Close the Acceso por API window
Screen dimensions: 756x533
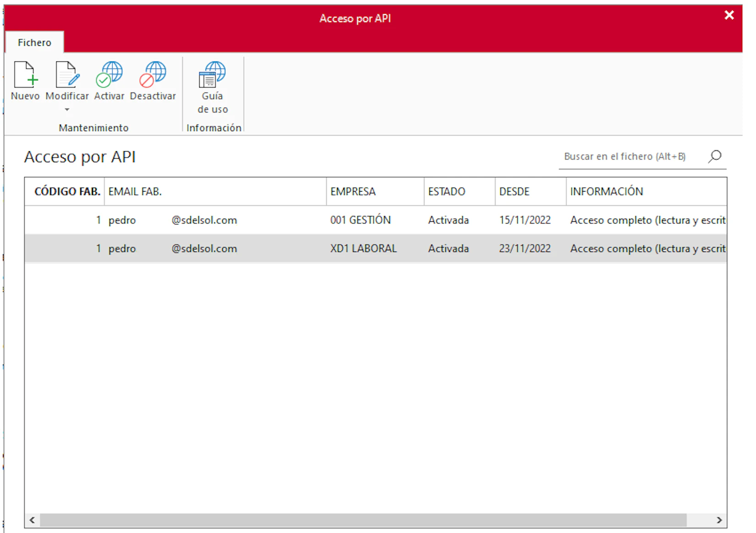pyautogui.click(x=729, y=15)
